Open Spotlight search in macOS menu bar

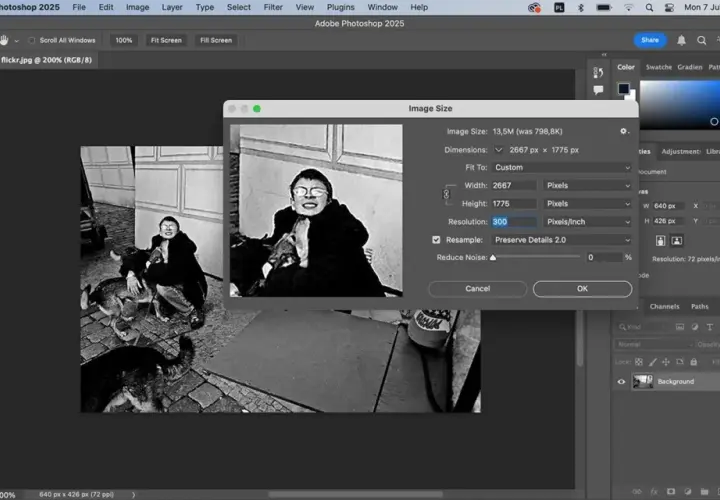point(649,7)
